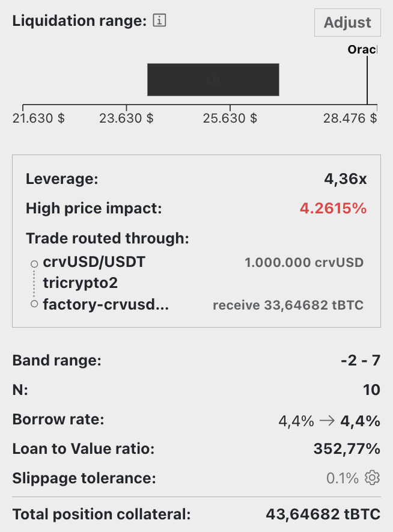
Task: Click the band range -2 - 7 value
Action: (x=361, y=360)
